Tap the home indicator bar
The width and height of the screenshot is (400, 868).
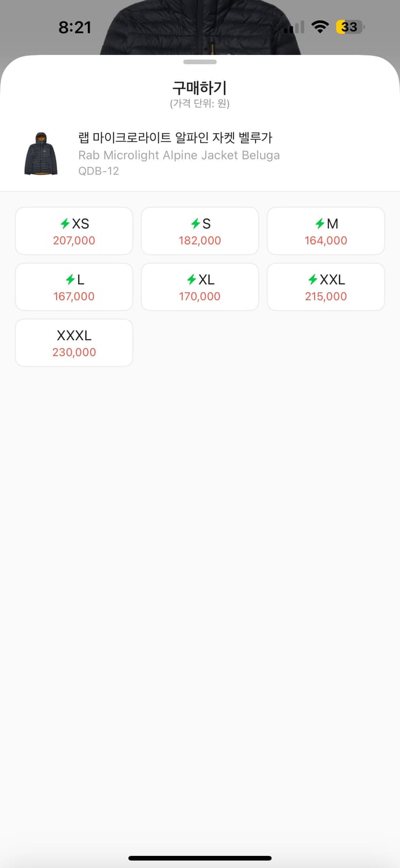[200, 858]
